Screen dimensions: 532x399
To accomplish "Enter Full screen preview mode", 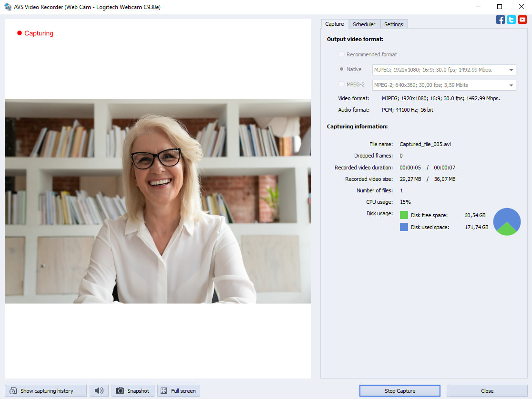I will (178, 390).
